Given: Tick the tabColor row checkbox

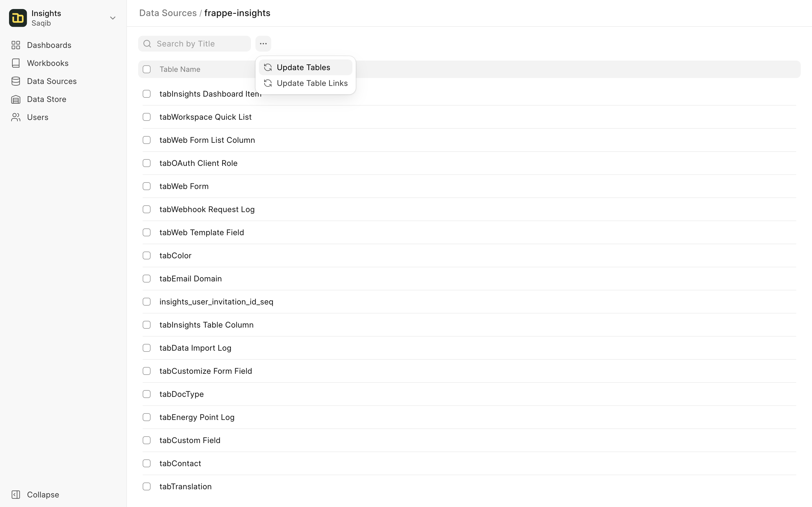Looking at the screenshot, I should [147, 255].
